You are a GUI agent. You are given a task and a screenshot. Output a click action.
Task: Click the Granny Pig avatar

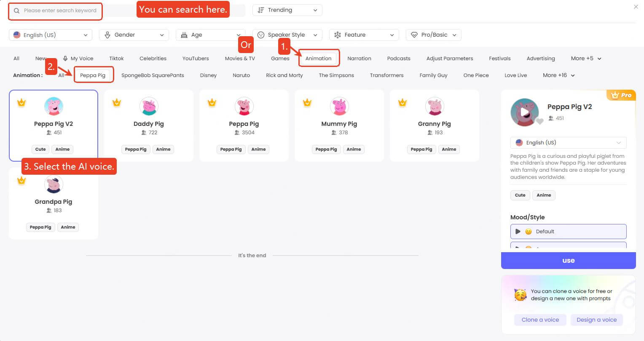click(434, 107)
